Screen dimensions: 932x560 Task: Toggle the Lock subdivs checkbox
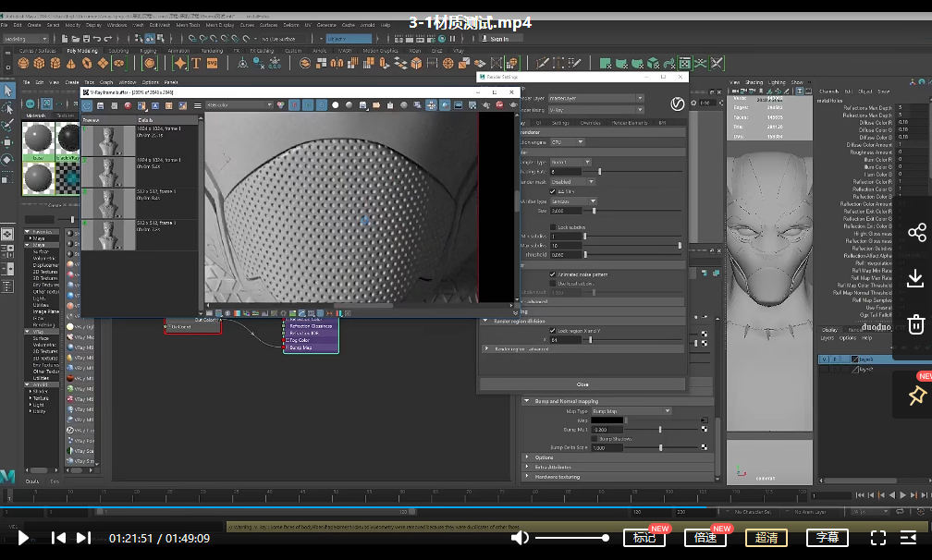pyautogui.click(x=553, y=226)
